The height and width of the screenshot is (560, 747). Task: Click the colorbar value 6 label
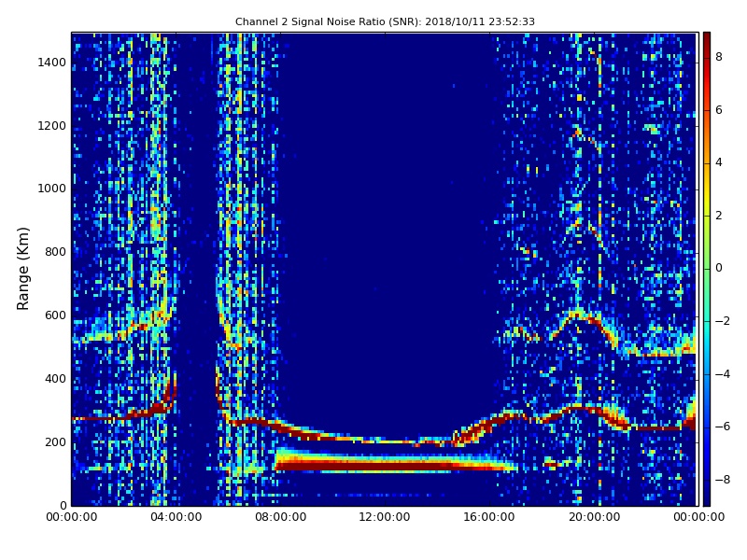point(719,110)
